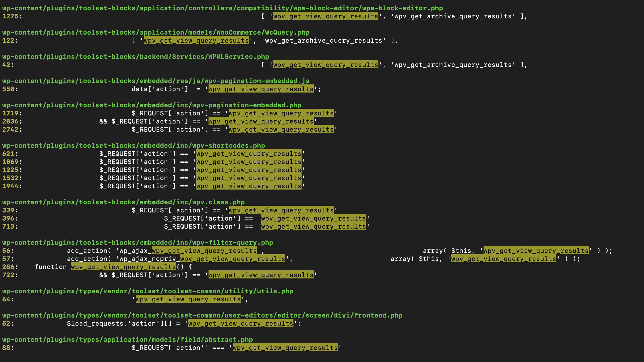Select line number 57
Image resolution: width=644 pixels, height=362 pixels.
click(x=6, y=259)
